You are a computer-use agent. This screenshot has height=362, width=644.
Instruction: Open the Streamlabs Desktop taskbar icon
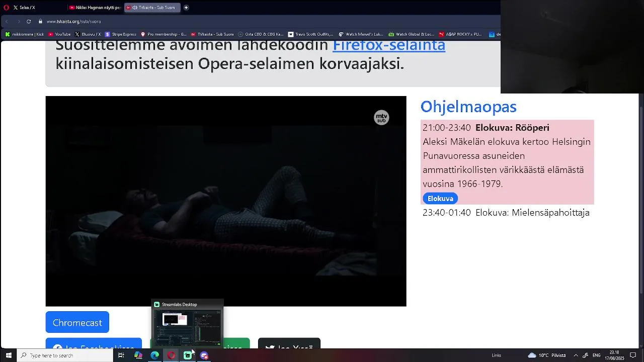[x=188, y=355]
